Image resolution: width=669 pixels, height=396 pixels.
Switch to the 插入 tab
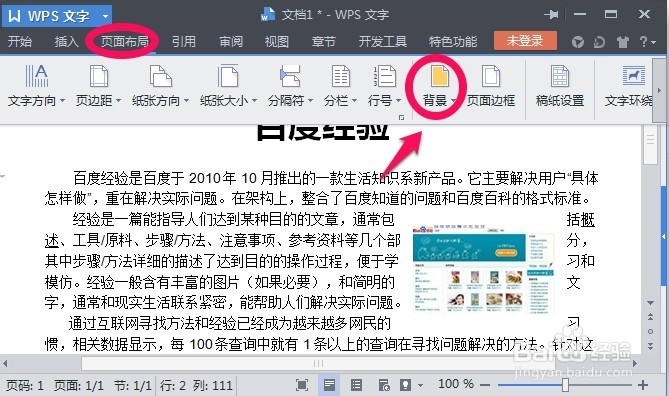pos(67,41)
